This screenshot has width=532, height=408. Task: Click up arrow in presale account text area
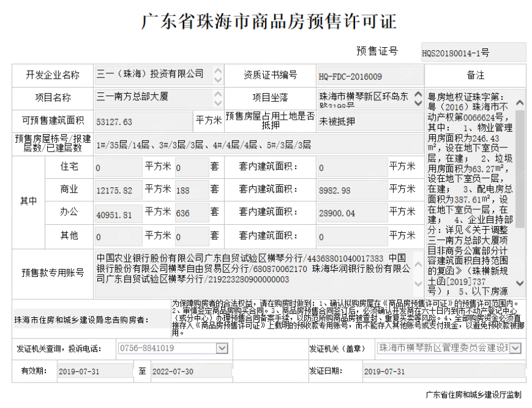(418, 264)
